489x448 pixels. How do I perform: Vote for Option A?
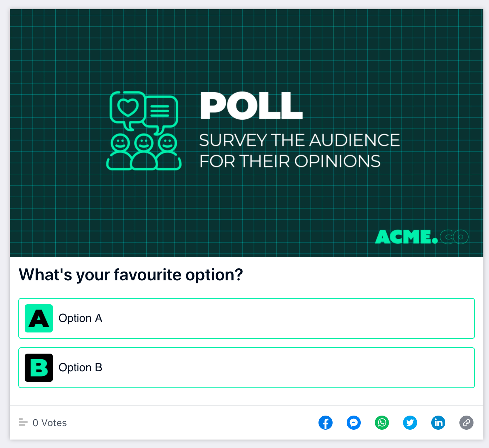[x=247, y=318]
